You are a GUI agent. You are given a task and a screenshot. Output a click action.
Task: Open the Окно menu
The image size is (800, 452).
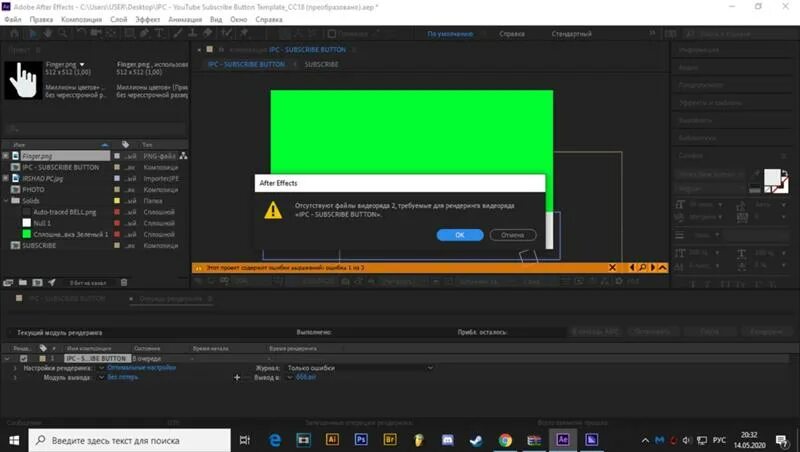pos(238,19)
